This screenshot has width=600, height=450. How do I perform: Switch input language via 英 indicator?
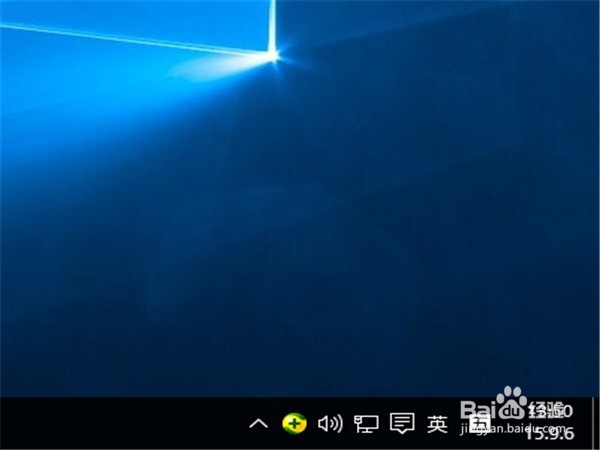pos(437,424)
